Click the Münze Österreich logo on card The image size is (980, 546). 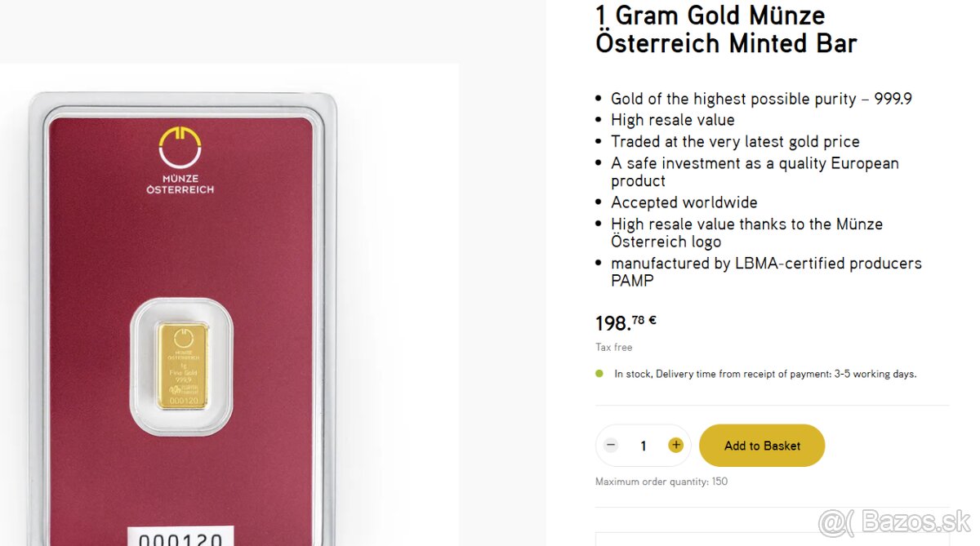click(180, 161)
